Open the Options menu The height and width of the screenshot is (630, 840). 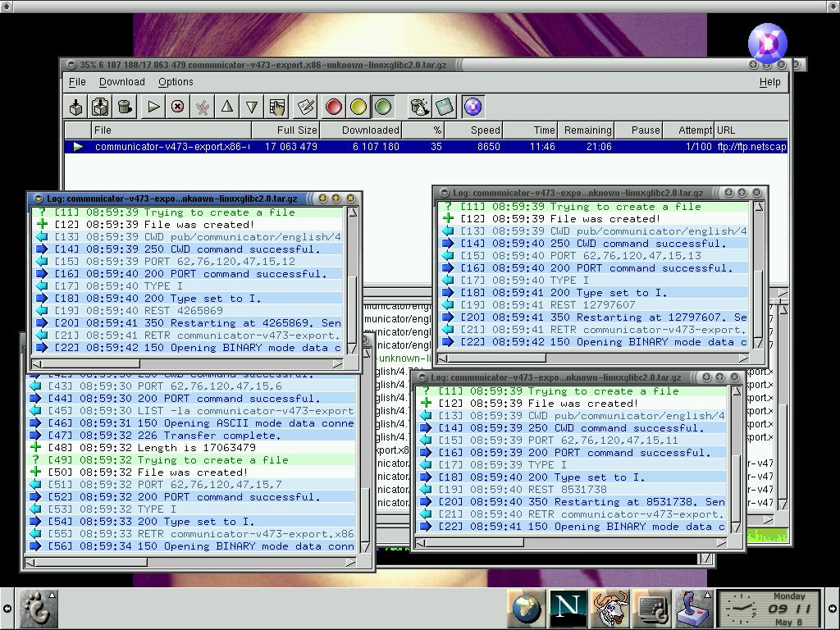pyautogui.click(x=176, y=82)
